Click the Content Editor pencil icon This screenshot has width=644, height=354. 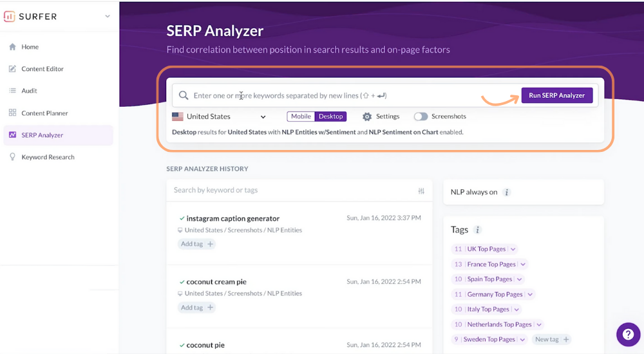coord(12,69)
